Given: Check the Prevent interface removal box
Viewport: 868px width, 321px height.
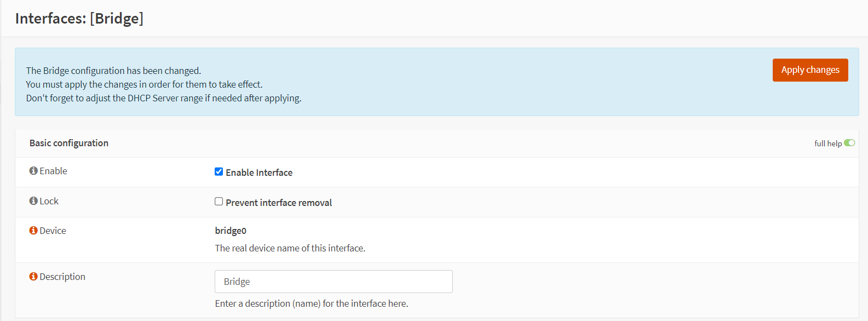Looking at the screenshot, I should [x=219, y=202].
